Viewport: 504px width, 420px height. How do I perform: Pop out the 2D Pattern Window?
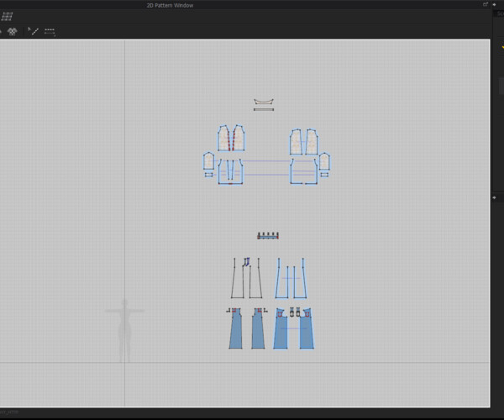click(x=486, y=4)
